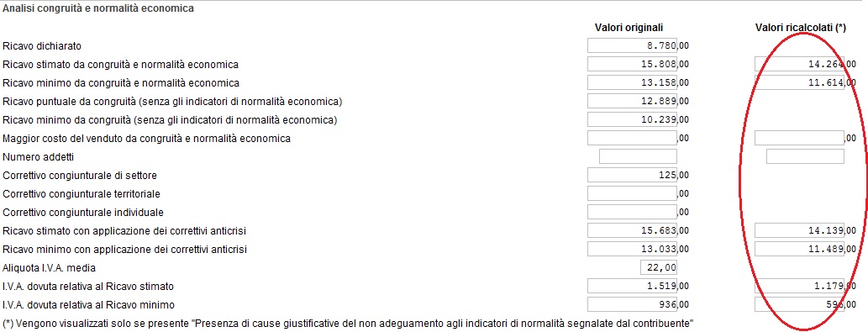868x332 pixels.
Task: Select recalculated Ricavo minimo da congruità e normalità field
Action: click(799, 82)
